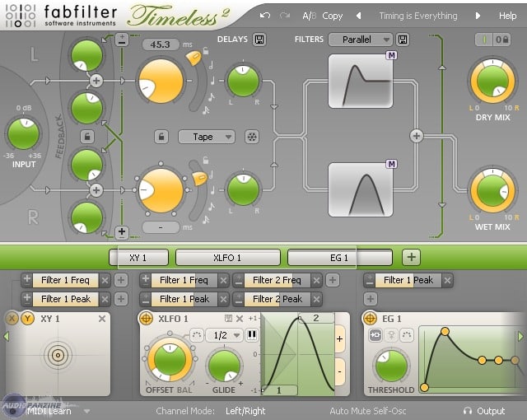Click the delay freeze snowflake icon
Viewport: 527px width, 420px height.
pyautogui.click(x=252, y=137)
